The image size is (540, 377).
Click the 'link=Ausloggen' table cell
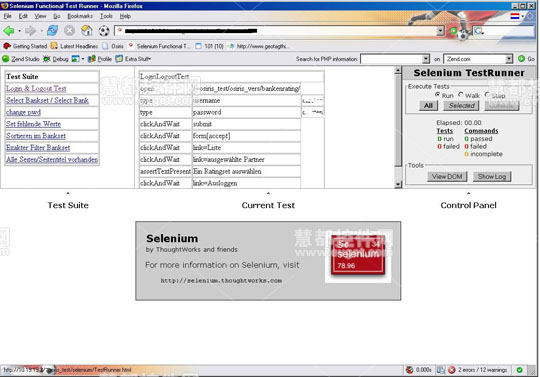click(x=246, y=183)
